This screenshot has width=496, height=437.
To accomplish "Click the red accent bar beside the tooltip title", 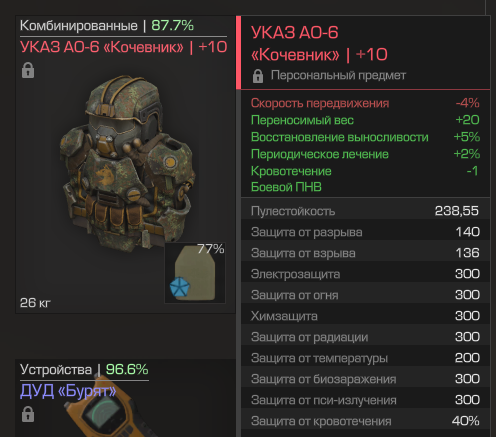I will pyautogui.click(x=238, y=52).
